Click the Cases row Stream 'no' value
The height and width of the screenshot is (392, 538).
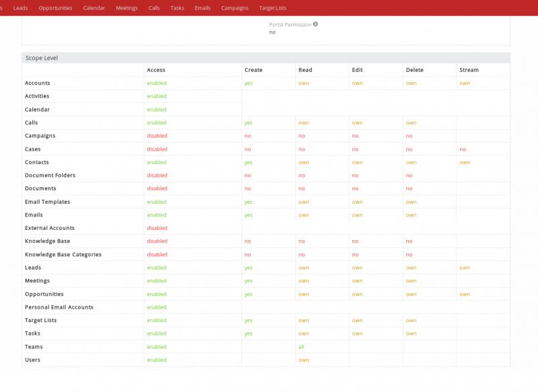pyautogui.click(x=463, y=149)
